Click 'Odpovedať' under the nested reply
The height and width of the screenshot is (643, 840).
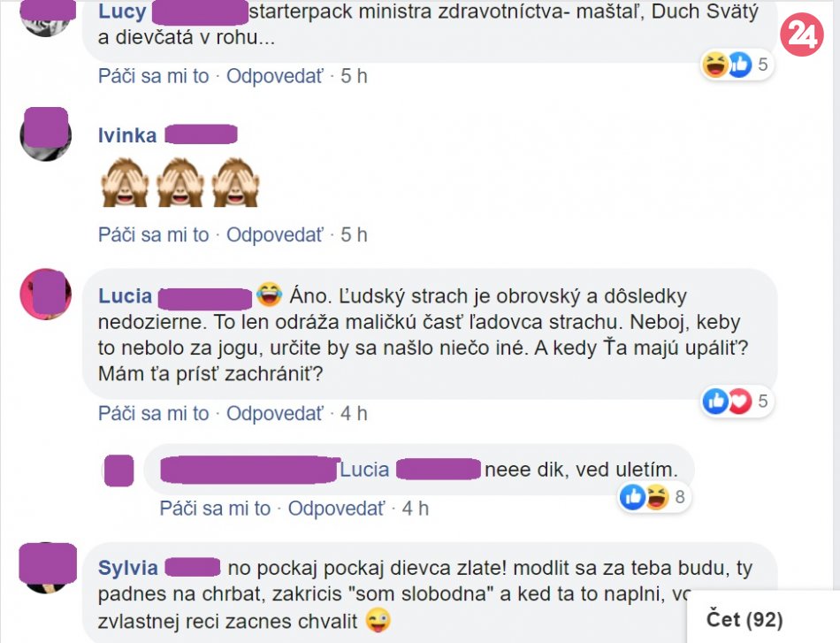(336, 509)
